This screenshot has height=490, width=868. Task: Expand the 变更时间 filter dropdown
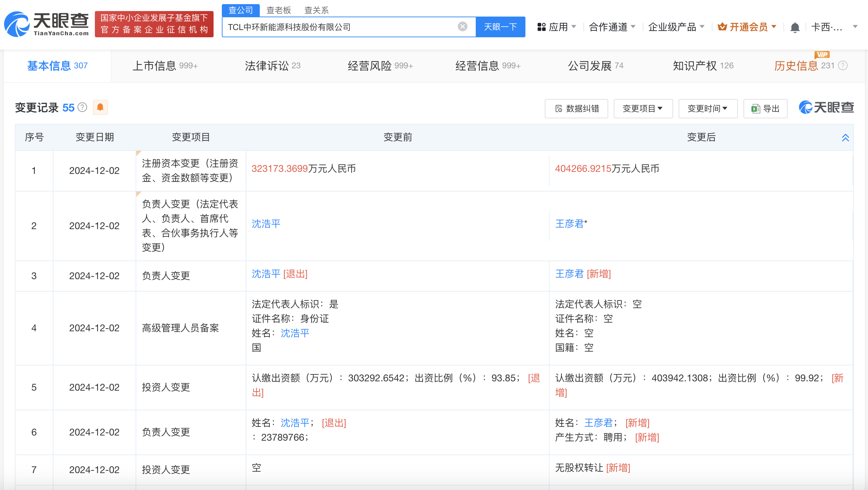tap(708, 109)
